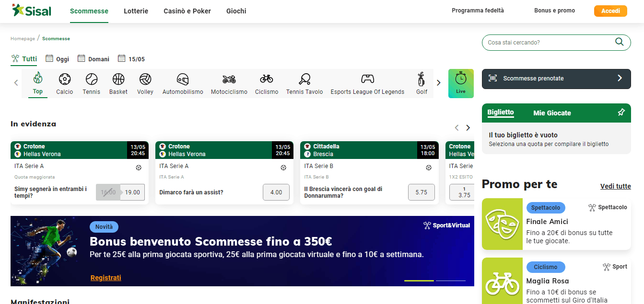Select the 5.75 odds for Brescia
The width and height of the screenshot is (644, 304).
pyautogui.click(x=422, y=192)
